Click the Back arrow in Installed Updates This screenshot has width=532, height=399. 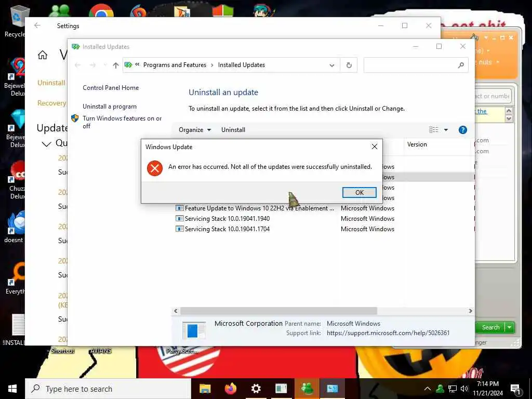(78, 65)
